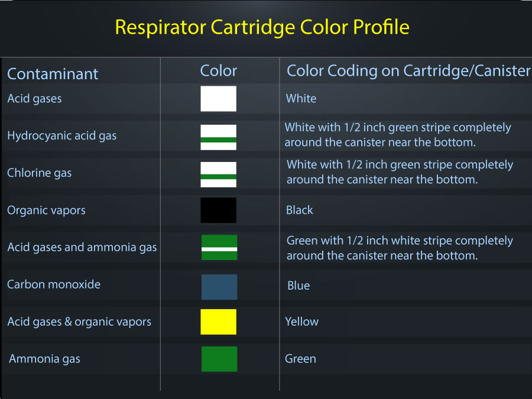Select the Hydrocyanic acid gas label

pyautogui.click(x=62, y=136)
